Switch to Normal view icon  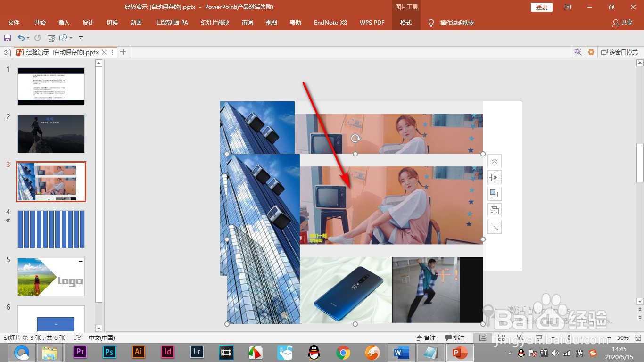pos(483,338)
